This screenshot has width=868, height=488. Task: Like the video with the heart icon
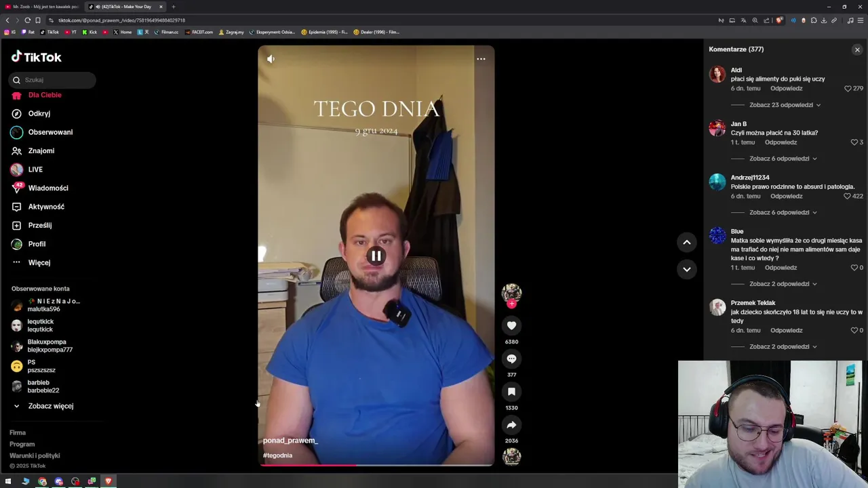[511, 326]
